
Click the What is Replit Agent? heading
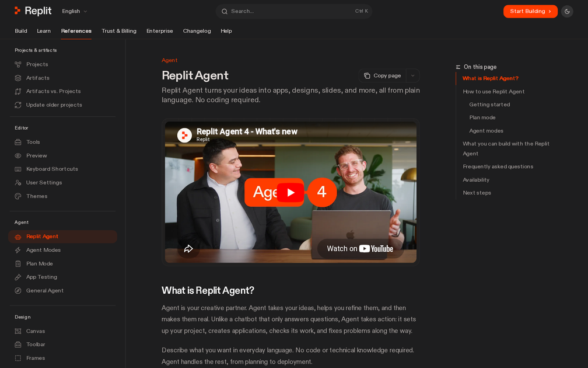click(x=208, y=290)
